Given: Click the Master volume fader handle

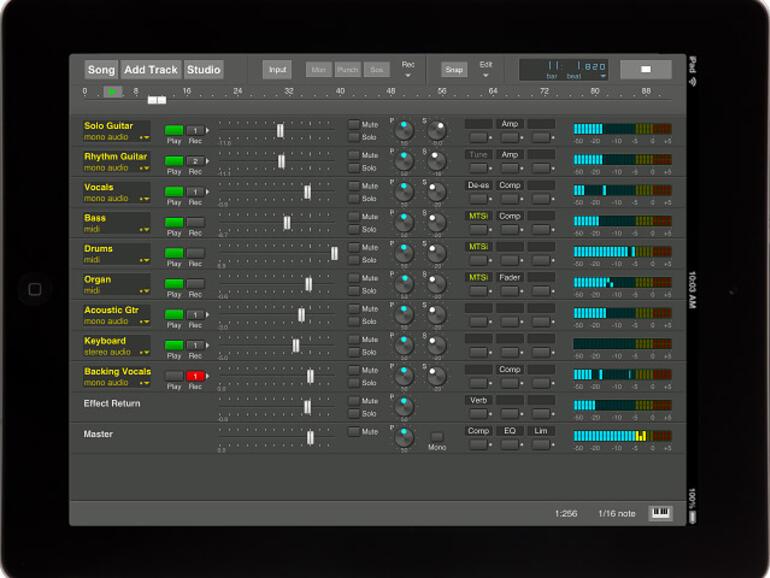Looking at the screenshot, I should 310,438.
